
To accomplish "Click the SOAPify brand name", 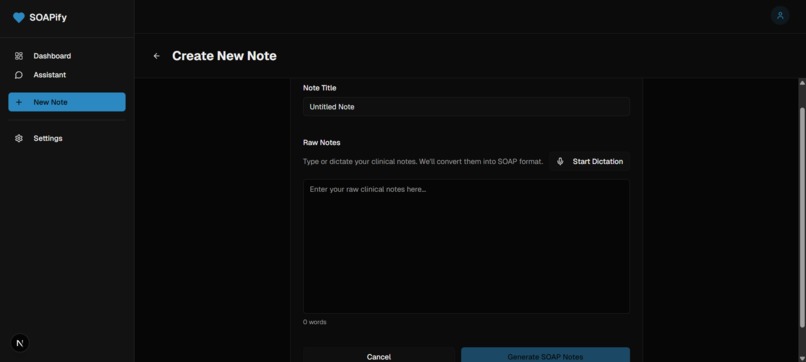I will point(48,17).
